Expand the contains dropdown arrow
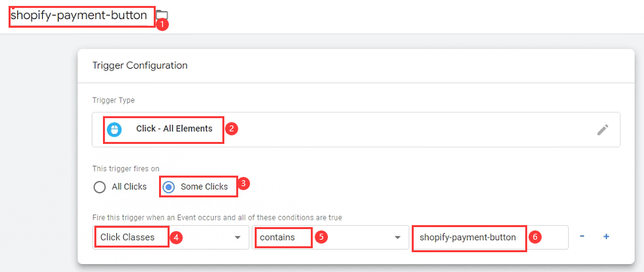The image size is (644, 272). pos(397,238)
